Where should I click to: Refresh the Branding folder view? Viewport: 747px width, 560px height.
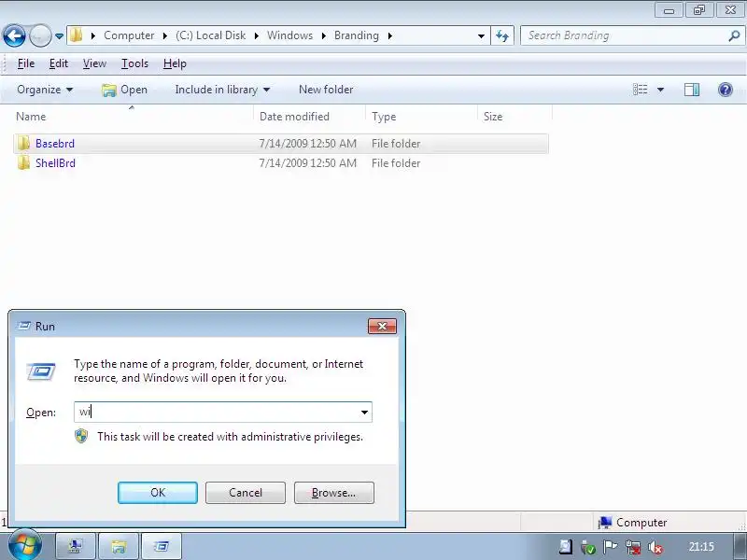[x=502, y=35]
